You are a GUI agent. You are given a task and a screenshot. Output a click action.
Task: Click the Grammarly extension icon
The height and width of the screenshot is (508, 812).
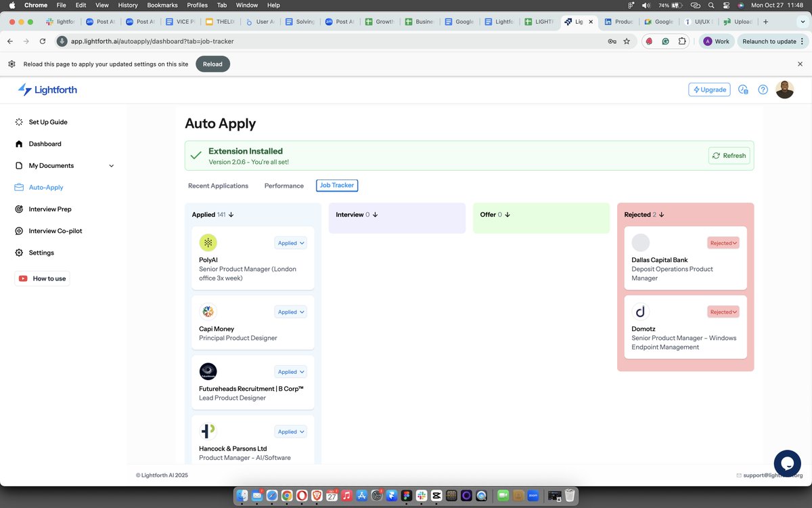(x=666, y=41)
